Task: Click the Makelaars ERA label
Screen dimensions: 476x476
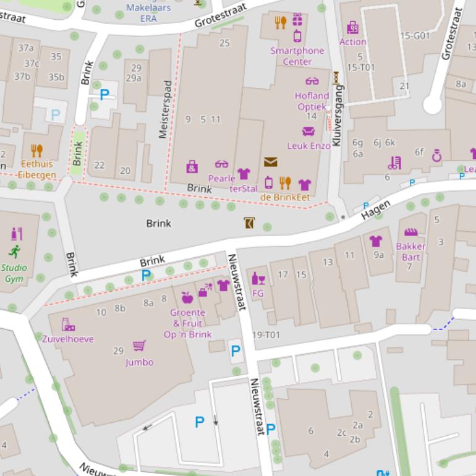Action: (x=148, y=13)
